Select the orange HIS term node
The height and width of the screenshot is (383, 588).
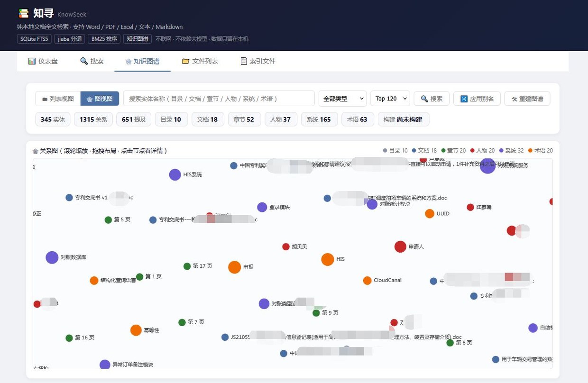coord(328,259)
